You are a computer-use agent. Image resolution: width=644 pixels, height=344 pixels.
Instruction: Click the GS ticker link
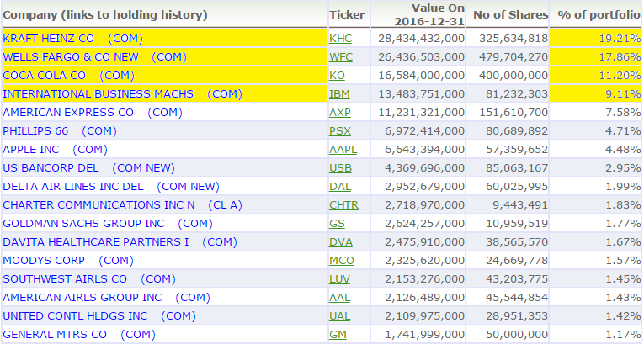(337, 224)
